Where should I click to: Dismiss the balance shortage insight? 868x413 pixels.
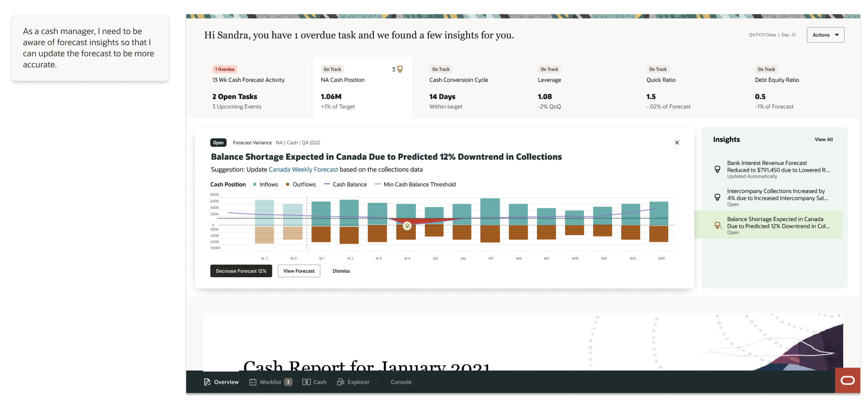pyautogui.click(x=341, y=271)
